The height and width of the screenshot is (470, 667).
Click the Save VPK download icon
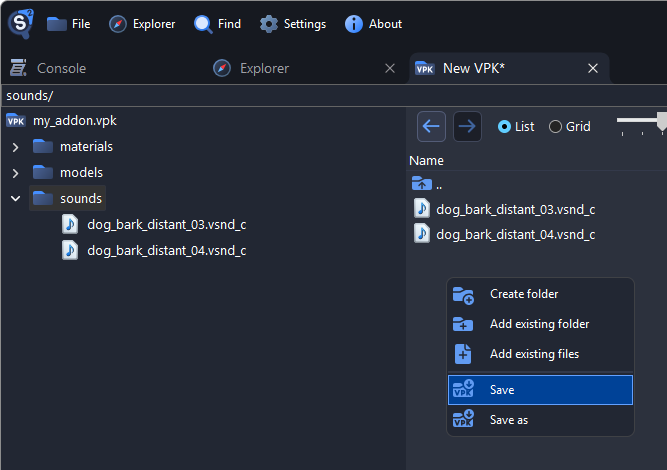tap(463, 388)
